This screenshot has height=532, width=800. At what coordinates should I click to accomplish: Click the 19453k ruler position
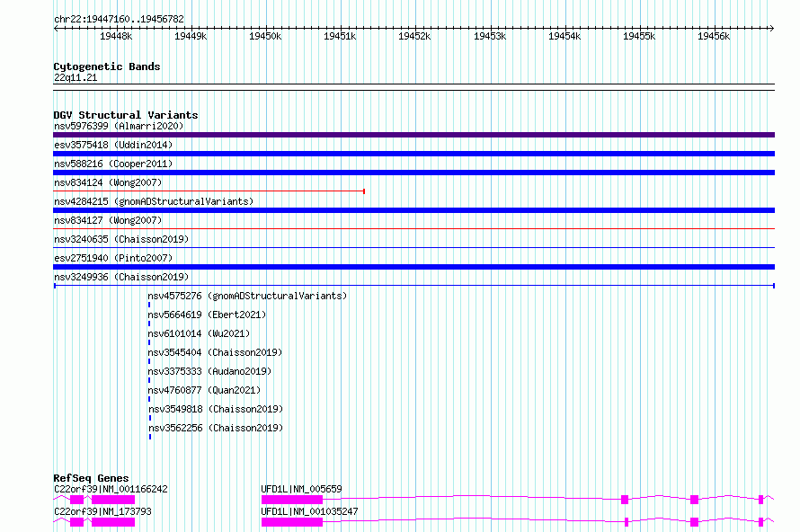click(x=490, y=36)
